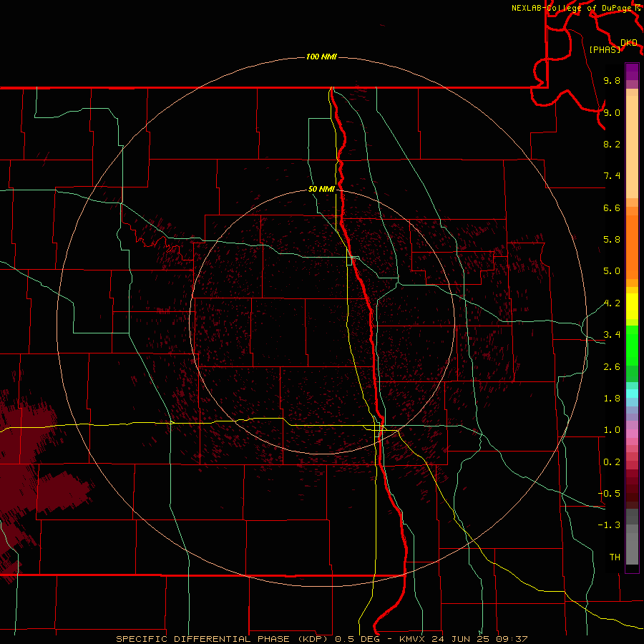The height and width of the screenshot is (644, 644).
Task: Select the peach band of the color scale
Action: click(x=632, y=147)
